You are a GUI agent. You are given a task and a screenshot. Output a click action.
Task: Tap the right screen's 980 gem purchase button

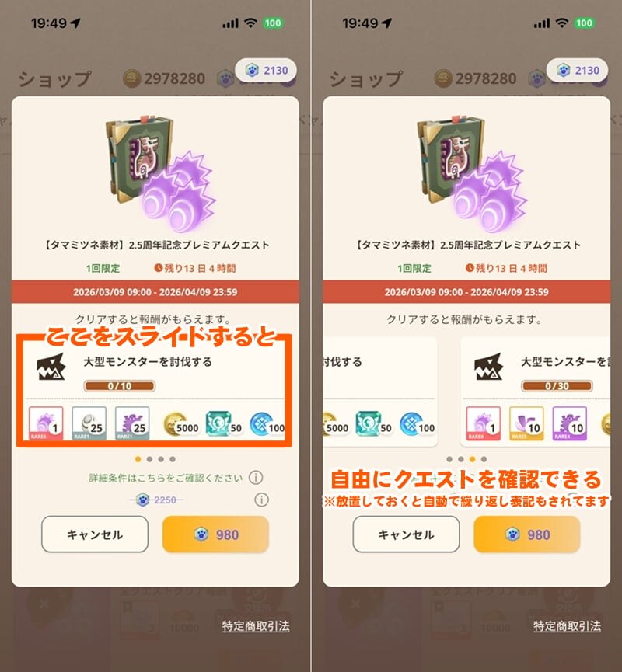pyautogui.click(x=527, y=534)
